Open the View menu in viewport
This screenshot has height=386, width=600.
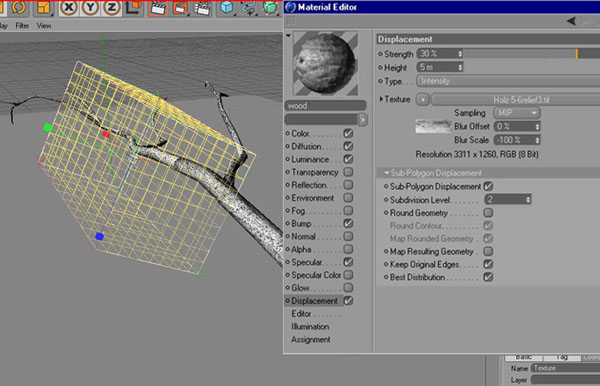44,26
